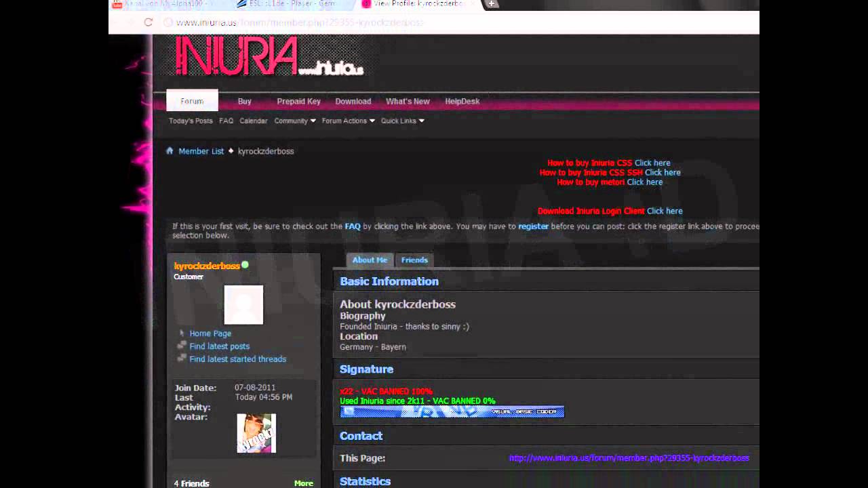868x488 pixels.
Task: Go to Member List breadcrumb link
Action: point(201,151)
